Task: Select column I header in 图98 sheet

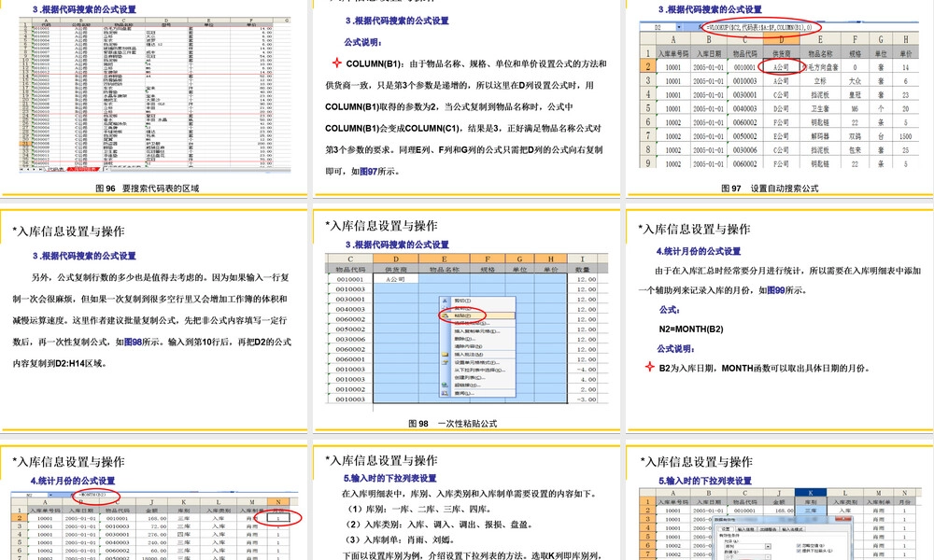Action: point(582,259)
